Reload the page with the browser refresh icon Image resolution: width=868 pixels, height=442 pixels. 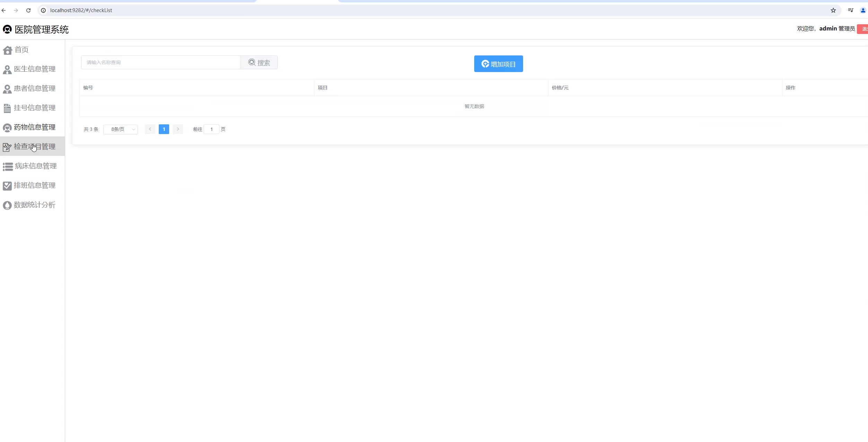click(x=28, y=10)
